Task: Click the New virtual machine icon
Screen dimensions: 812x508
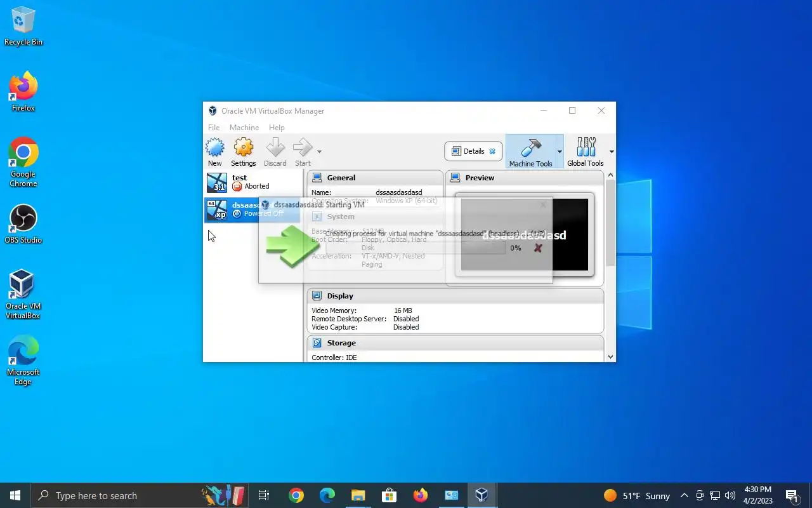Action: [x=215, y=152]
